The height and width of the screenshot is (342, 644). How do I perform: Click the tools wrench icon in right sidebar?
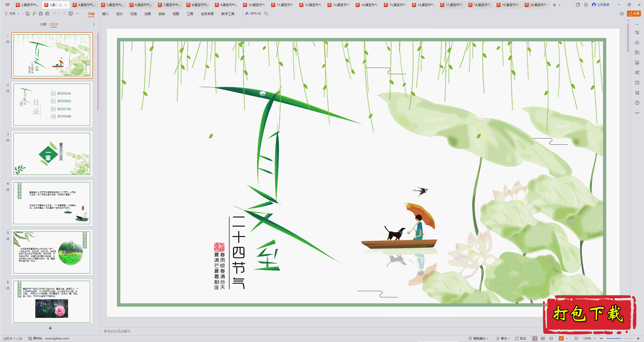(637, 73)
